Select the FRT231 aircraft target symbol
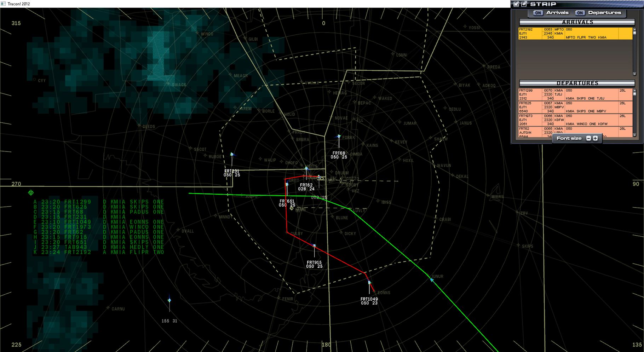This screenshot has width=644, height=352. click(x=232, y=154)
